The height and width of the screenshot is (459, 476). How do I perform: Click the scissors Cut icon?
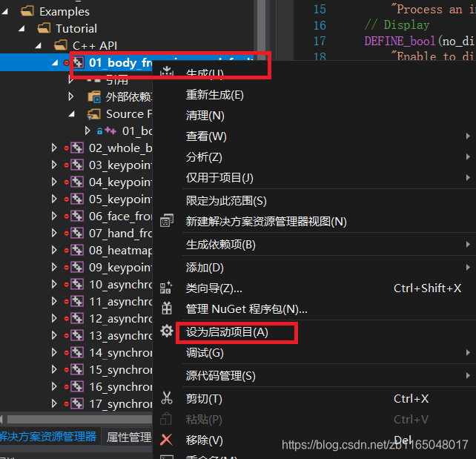pos(167,397)
